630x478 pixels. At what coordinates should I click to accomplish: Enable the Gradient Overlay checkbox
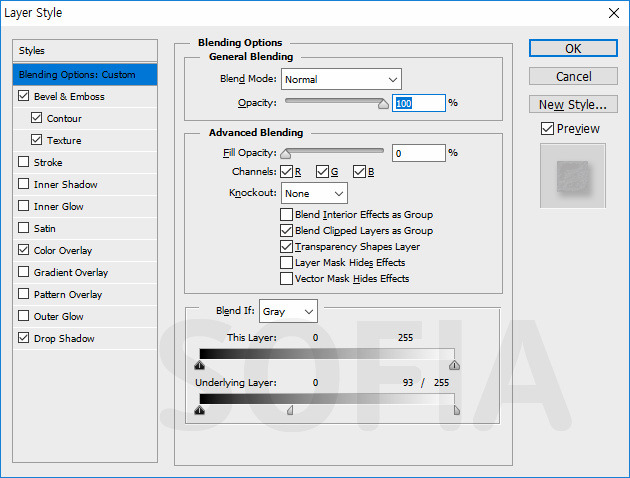tap(24, 272)
